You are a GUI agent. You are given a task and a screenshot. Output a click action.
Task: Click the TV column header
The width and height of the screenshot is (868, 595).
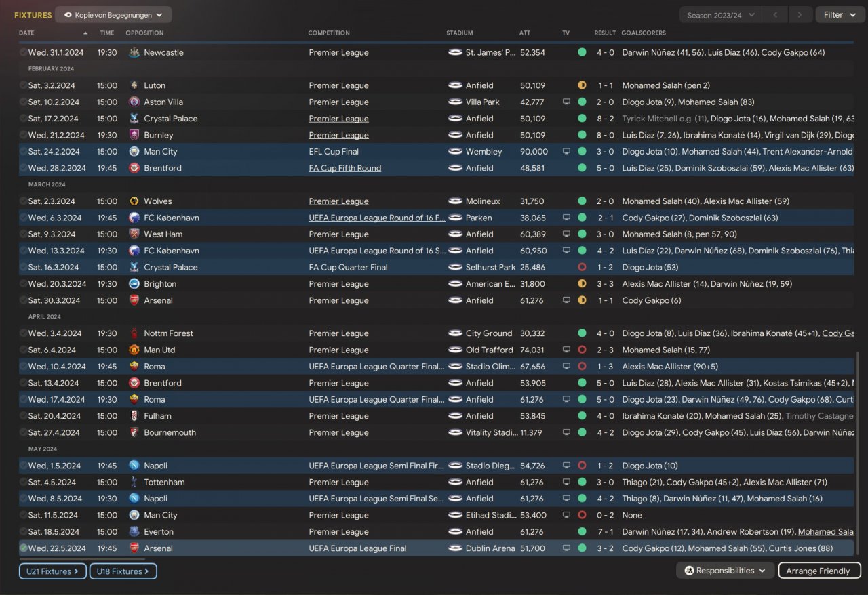point(566,33)
